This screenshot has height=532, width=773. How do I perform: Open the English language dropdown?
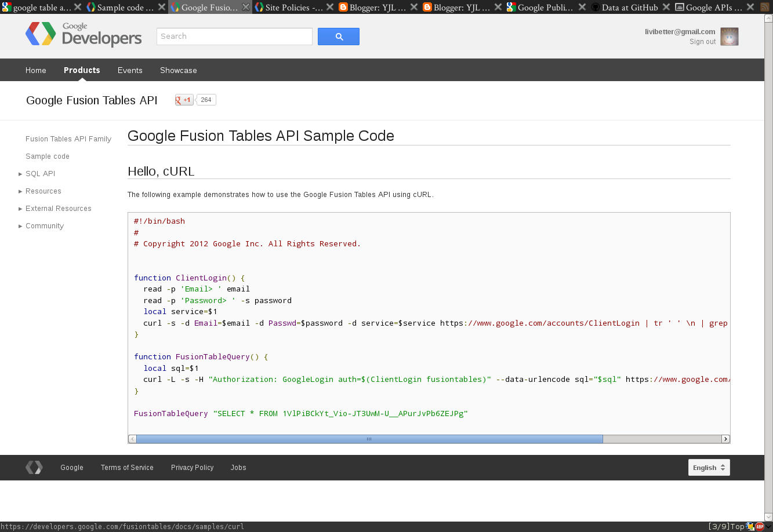(x=709, y=468)
